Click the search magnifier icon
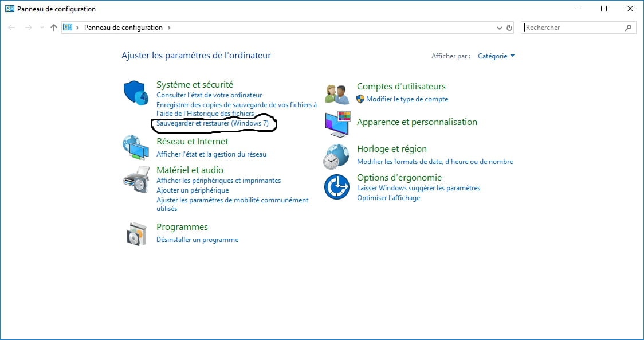Image resolution: width=644 pixels, height=340 pixels. (x=628, y=28)
